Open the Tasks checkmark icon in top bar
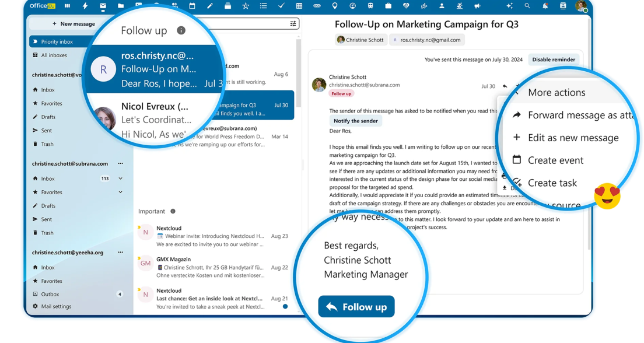The height and width of the screenshot is (343, 644). [x=281, y=6]
